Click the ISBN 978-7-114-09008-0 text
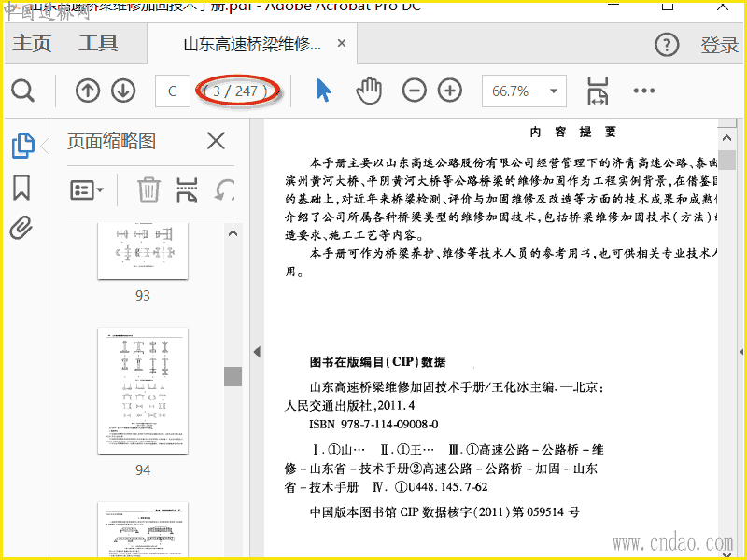Viewport: 747px width, 560px height. (373, 424)
